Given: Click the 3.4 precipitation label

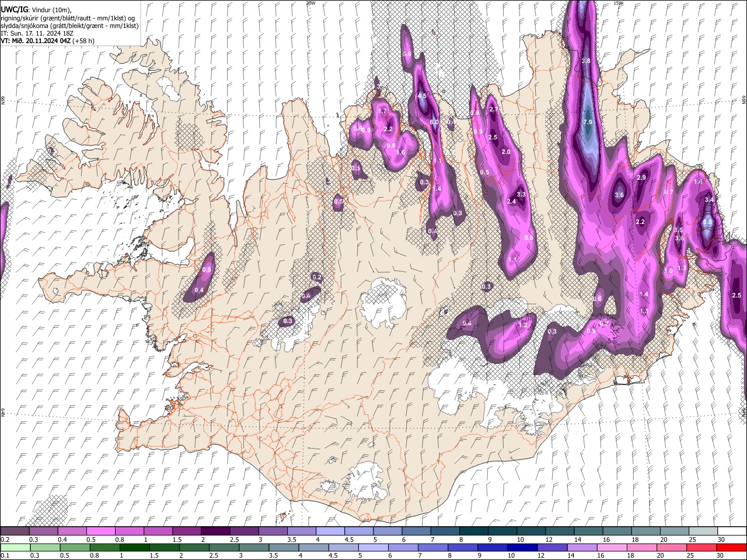Looking at the screenshot, I should point(710,199).
